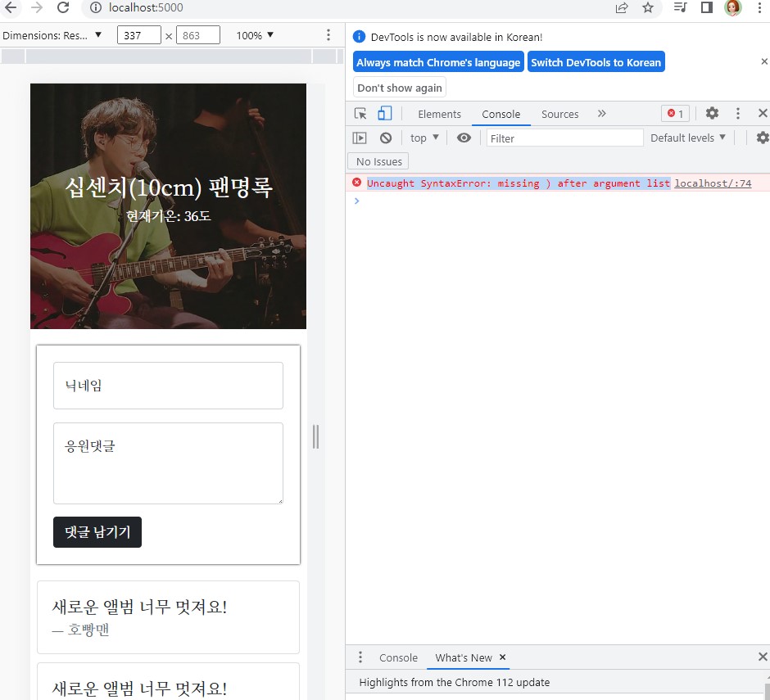Focus the viewport width field 337

coord(139,35)
